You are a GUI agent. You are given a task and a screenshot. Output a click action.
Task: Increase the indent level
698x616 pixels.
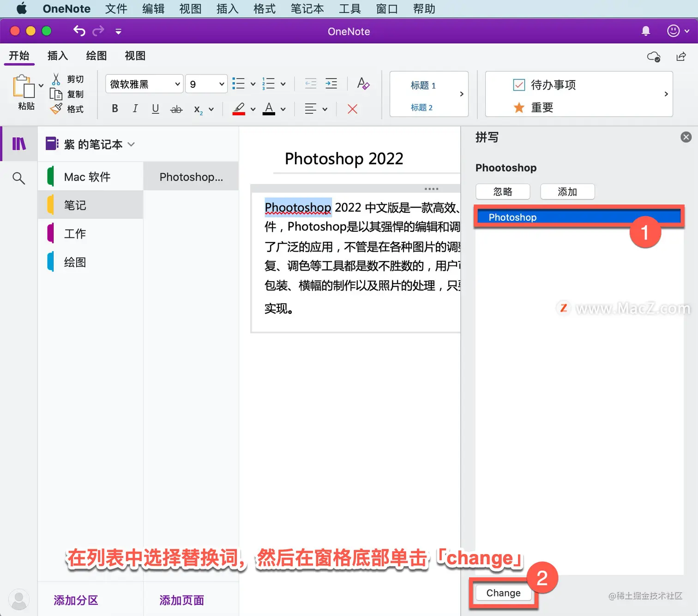point(331,84)
